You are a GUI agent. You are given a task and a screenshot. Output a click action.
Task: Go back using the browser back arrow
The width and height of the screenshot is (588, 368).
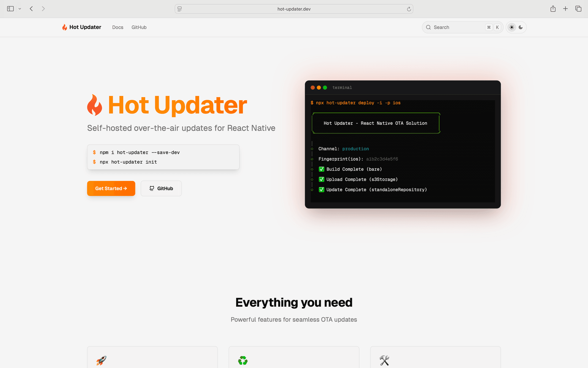31,9
